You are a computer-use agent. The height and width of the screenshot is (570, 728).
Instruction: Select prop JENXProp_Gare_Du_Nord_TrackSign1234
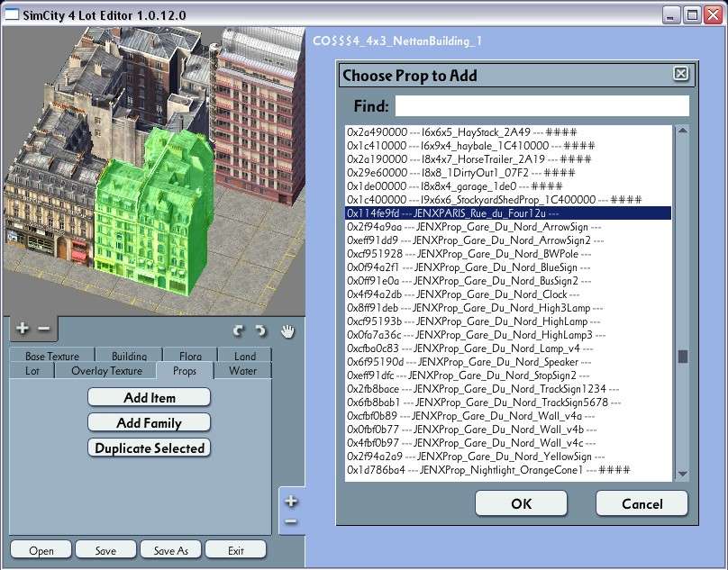coord(508,388)
